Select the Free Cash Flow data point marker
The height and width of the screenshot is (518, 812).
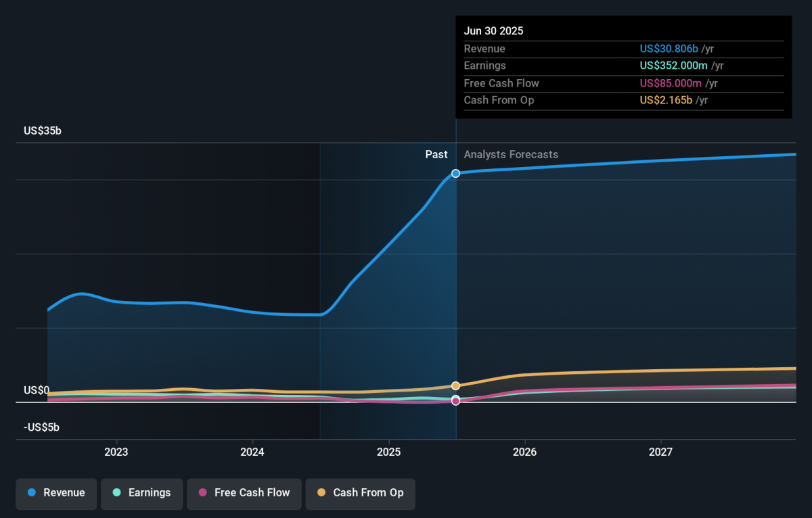tap(456, 402)
